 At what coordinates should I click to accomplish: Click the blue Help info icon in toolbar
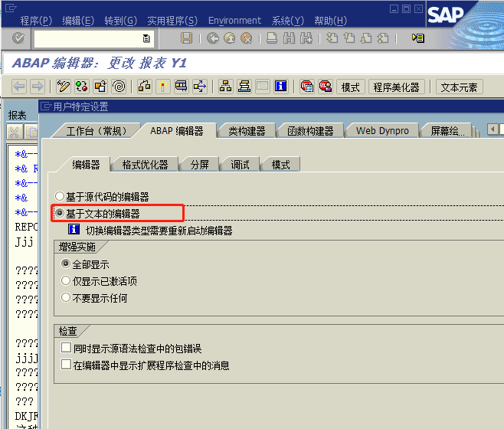coord(281,87)
